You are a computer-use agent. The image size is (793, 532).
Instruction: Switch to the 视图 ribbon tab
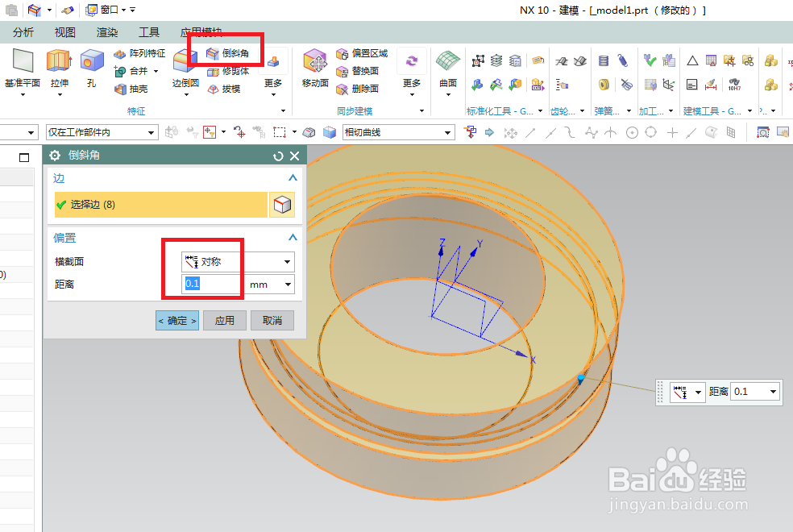64,32
